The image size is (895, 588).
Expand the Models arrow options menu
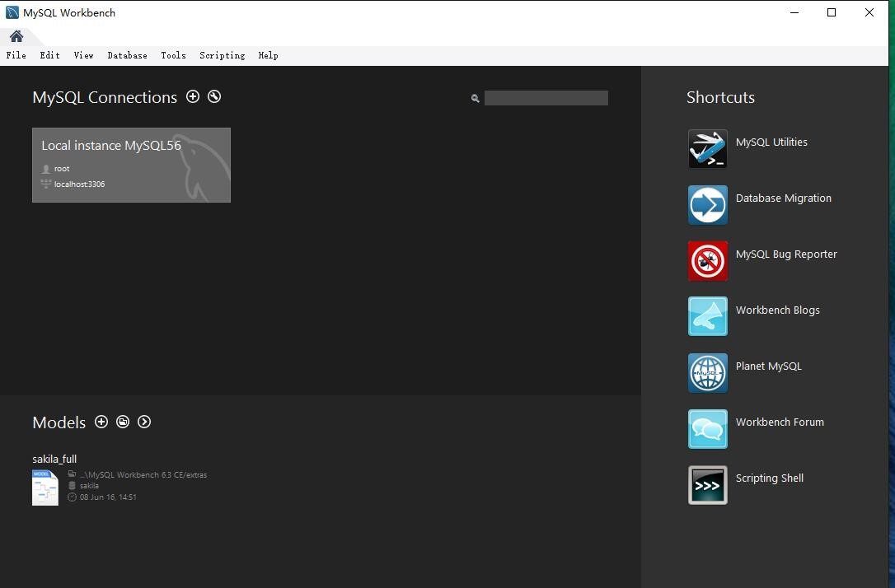144,422
